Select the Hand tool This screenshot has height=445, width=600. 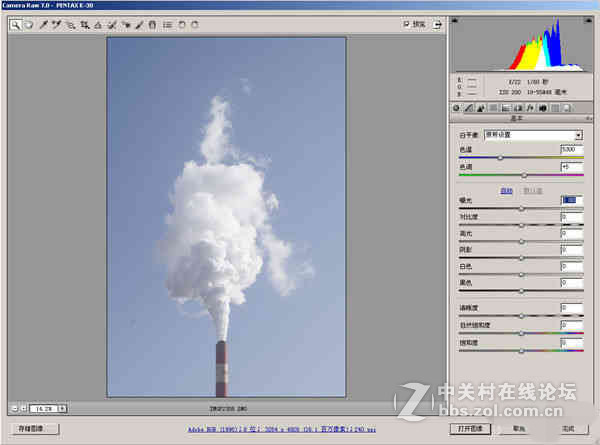point(29,24)
